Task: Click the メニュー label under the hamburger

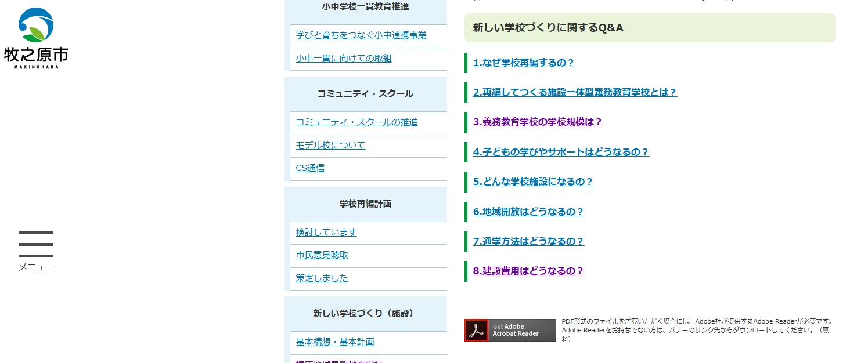Action: (36, 267)
